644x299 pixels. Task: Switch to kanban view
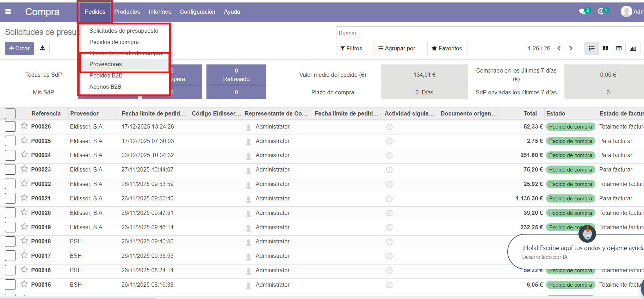click(605, 48)
